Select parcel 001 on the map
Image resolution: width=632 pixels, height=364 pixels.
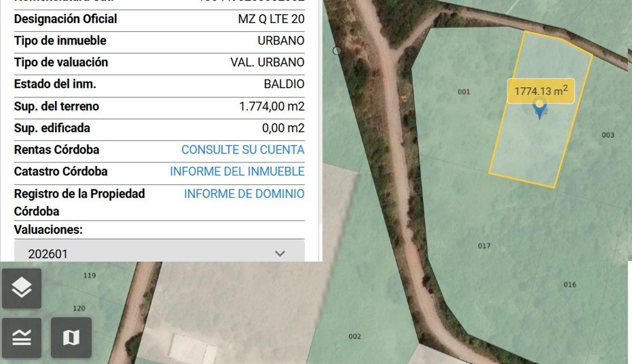463,92
